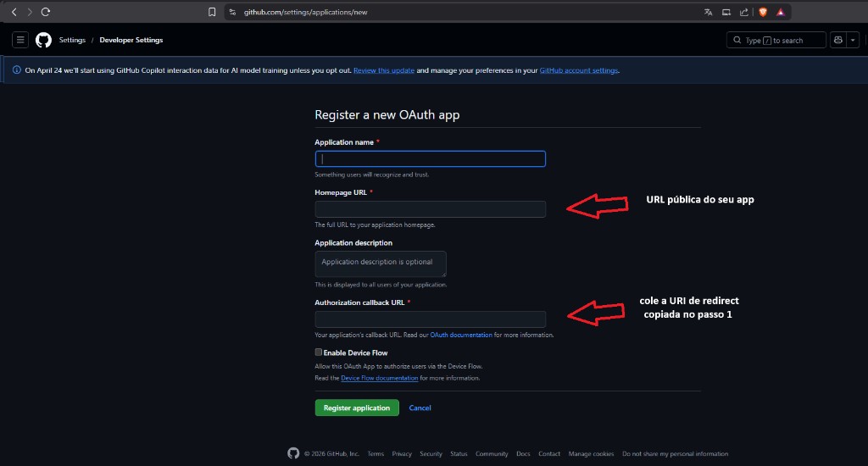
Task: Open the Copilot icon in header
Action: pos(838,40)
